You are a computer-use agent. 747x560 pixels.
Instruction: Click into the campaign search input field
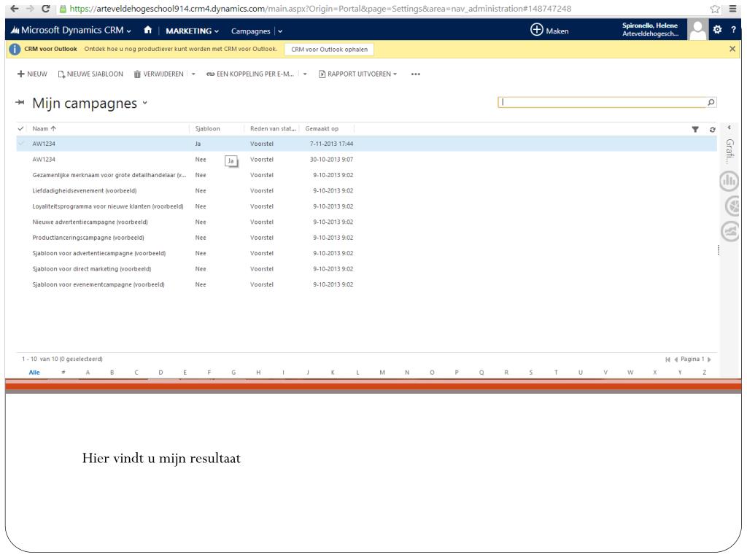(602, 103)
